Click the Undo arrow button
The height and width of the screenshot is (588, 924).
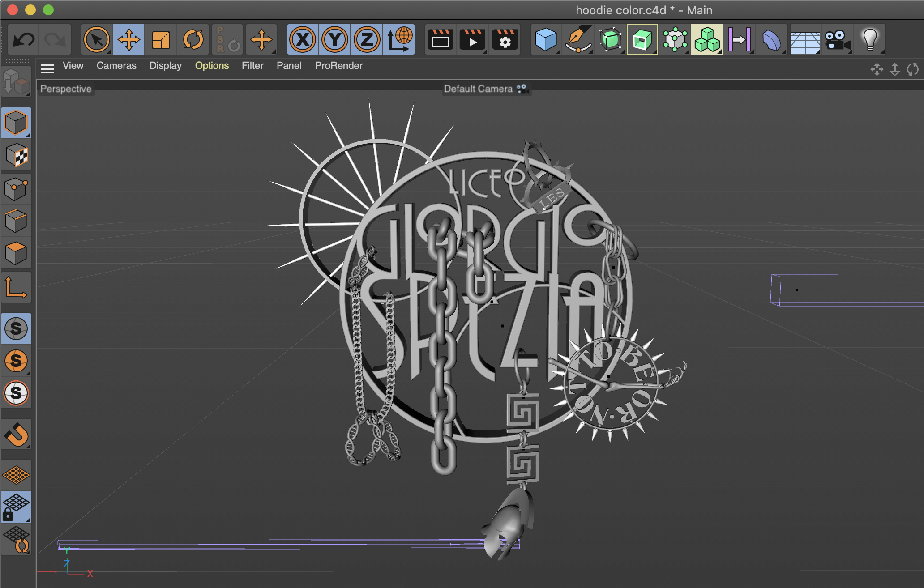pyautogui.click(x=24, y=40)
